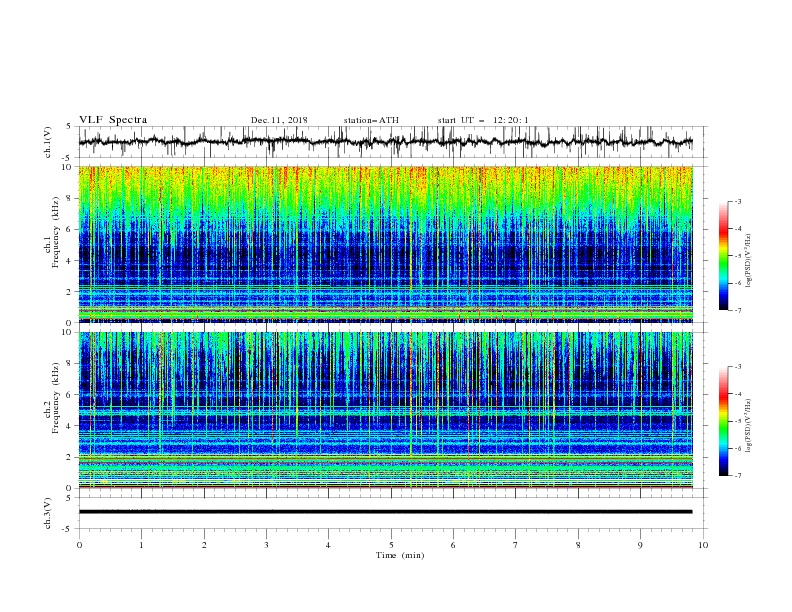Click the "4" kHz tick of ch.2 spectrogram
The image size is (792, 612).
[x=70, y=426]
